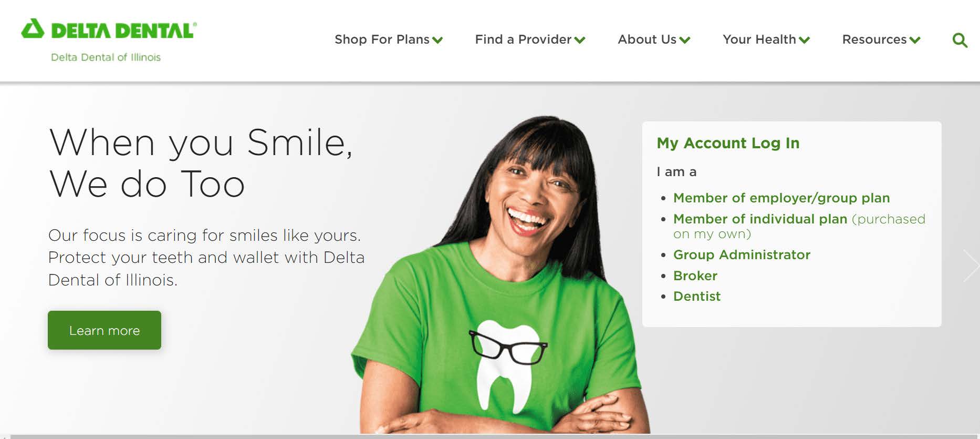Viewport: 980px width, 439px height.
Task: Open the Resources menu
Action: click(x=874, y=39)
